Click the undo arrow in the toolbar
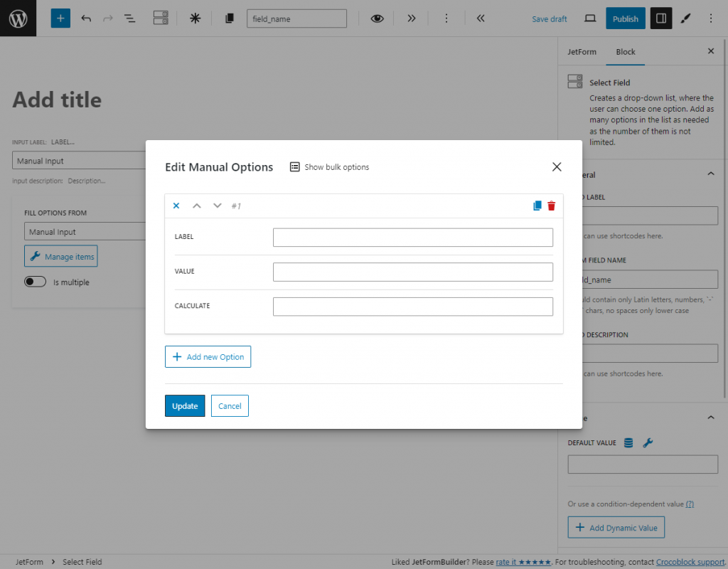Screen dimensions: 728x569 click(x=86, y=18)
